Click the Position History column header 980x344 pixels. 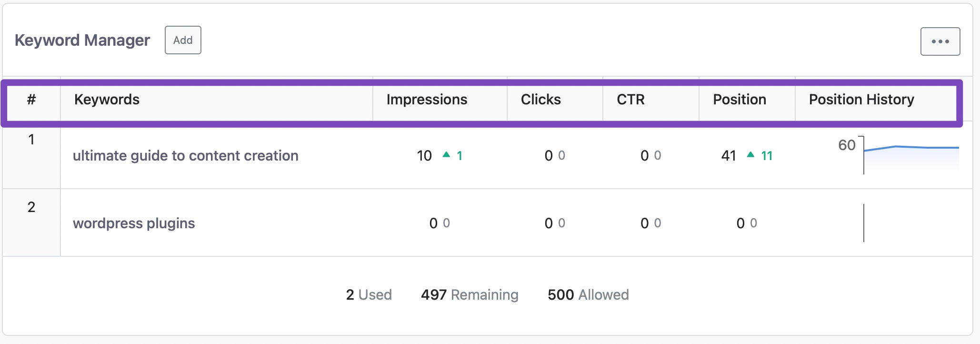pyautogui.click(x=861, y=100)
